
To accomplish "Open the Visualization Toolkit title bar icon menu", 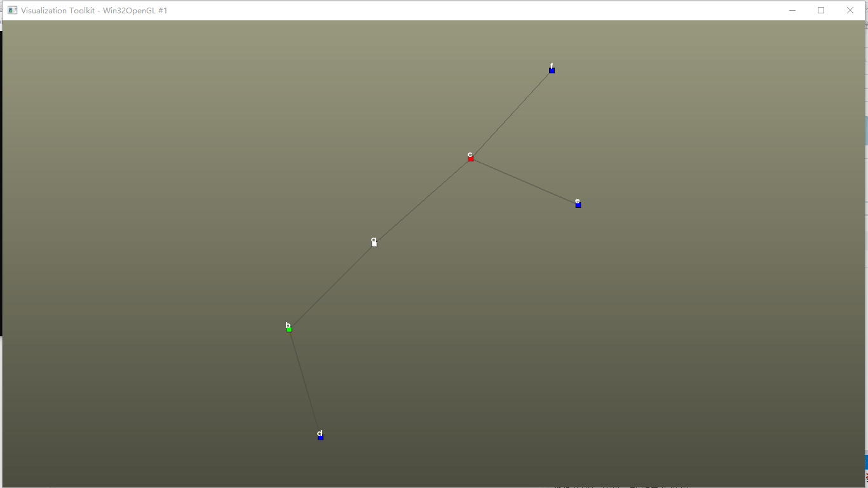I will point(12,10).
